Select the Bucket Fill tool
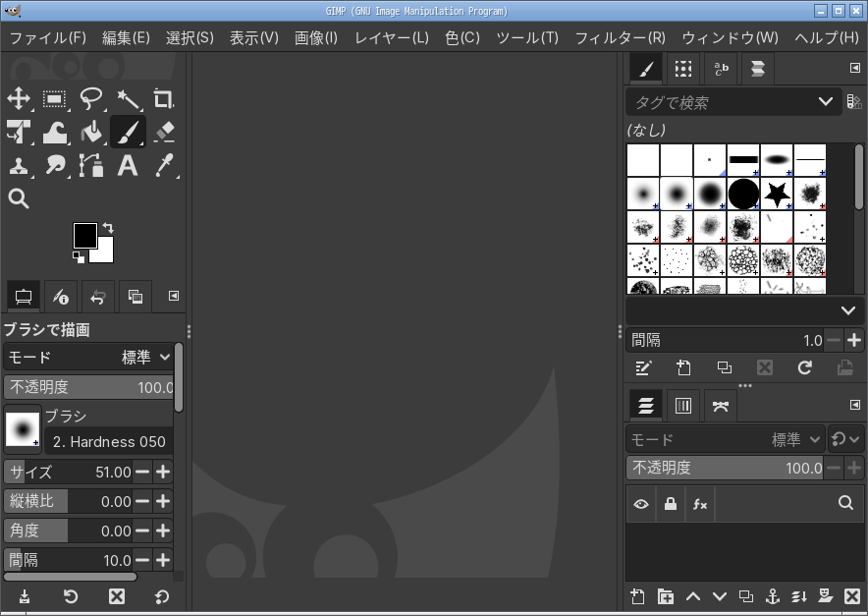This screenshot has width=868, height=616. click(x=91, y=132)
